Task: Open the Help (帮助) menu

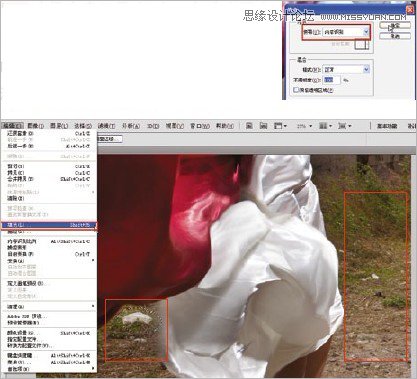Action: [225, 126]
